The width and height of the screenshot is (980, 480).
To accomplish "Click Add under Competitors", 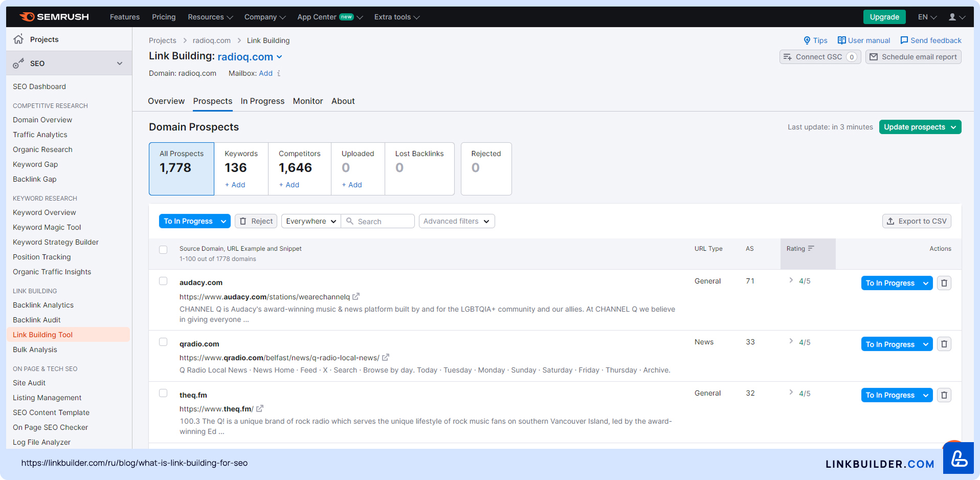I will click(x=289, y=185).
